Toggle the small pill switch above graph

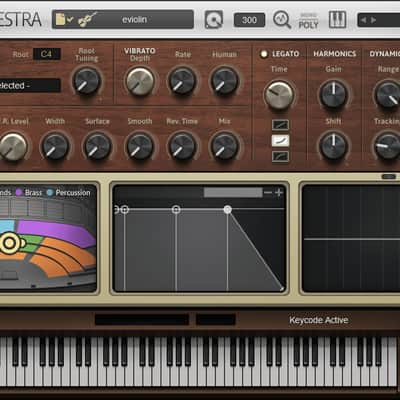point(389,177)
